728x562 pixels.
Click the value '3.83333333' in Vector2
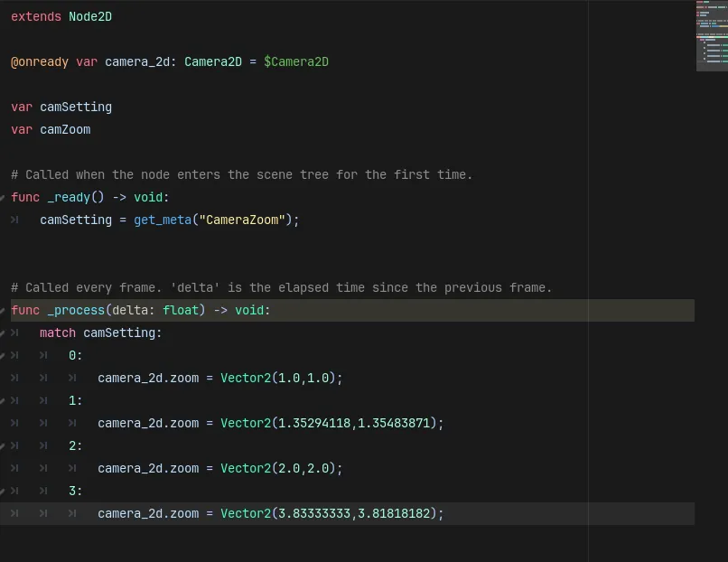(x=313, y=514)
